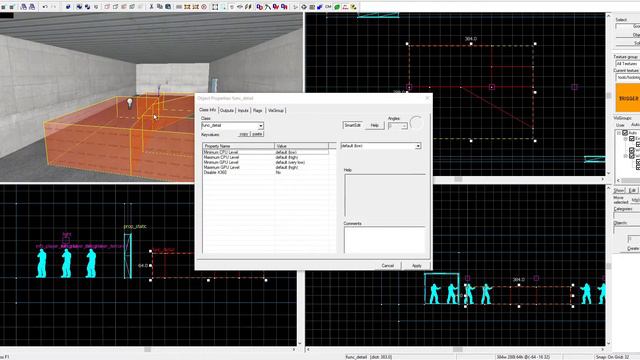Collapse the Auto visgroup tree node

click(619, 133)
